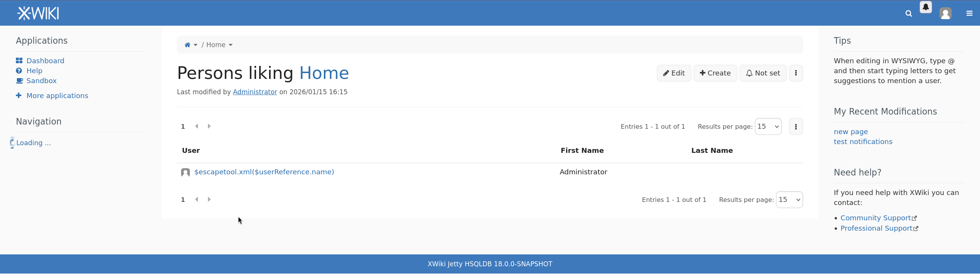Toggle the Not set notification watch button

pyautogui.click(x=763, y=73)
